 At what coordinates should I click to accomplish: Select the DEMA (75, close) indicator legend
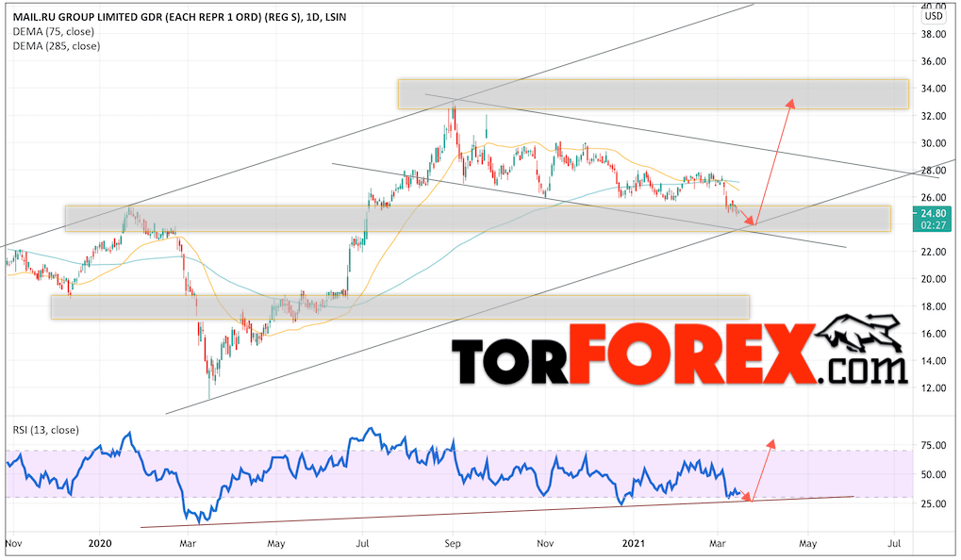point(54,32)
